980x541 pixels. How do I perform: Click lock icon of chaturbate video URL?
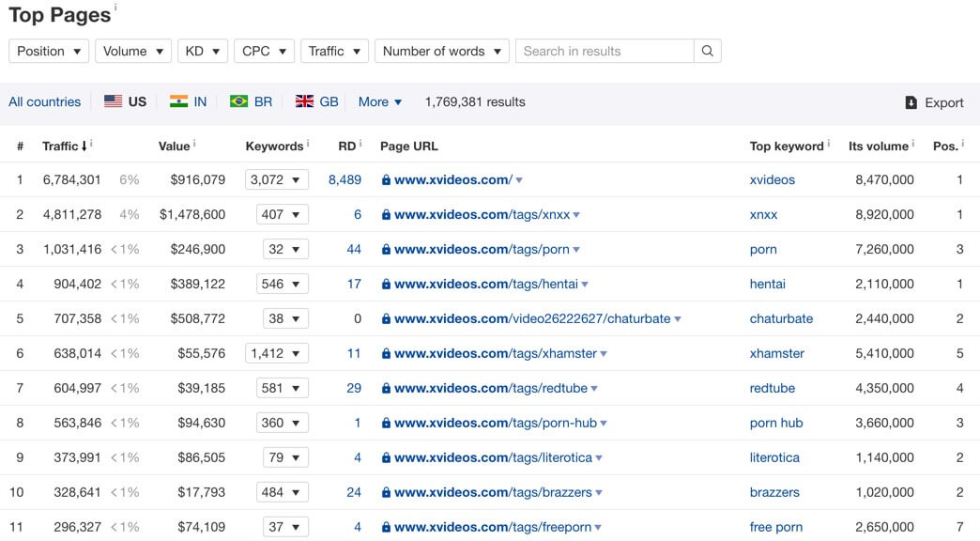[x=386, y=319]
